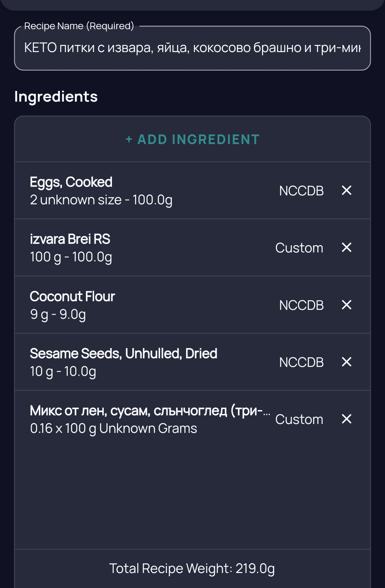
Task: Tap the NCCDB label beside Sesame Seeds
Action: coord(301,362)
